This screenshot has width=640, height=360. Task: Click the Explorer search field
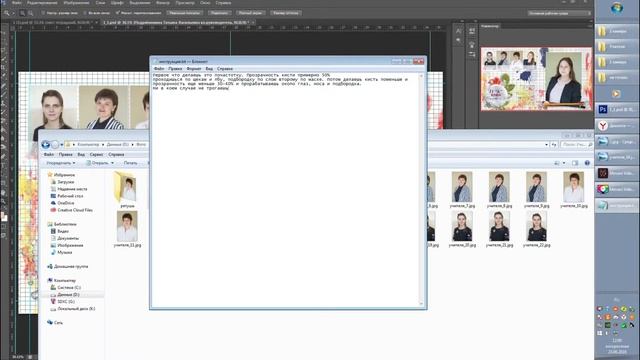tap(576, 144)
